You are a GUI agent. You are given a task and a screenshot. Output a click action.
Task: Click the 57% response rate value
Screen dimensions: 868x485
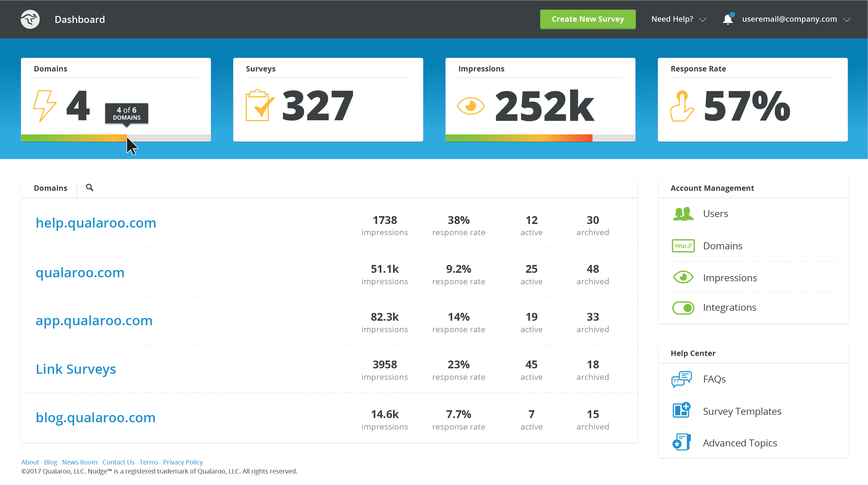click(747, 106)
